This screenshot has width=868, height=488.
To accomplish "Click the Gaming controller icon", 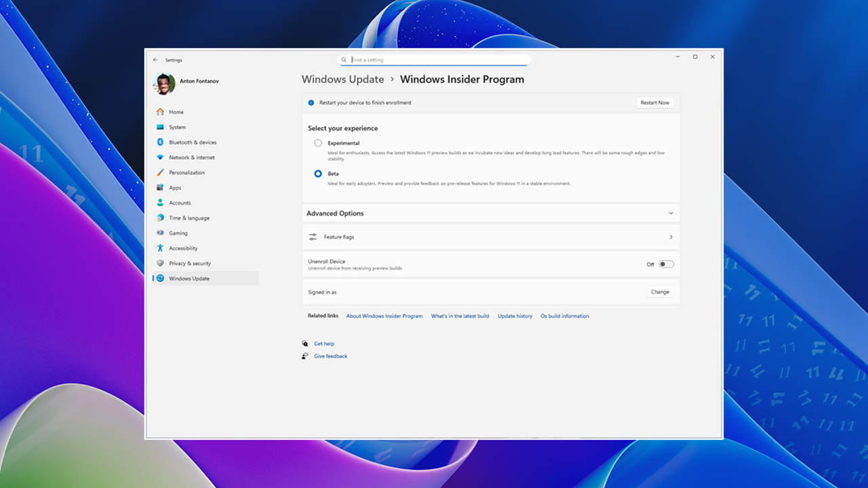I will (160, 233).
